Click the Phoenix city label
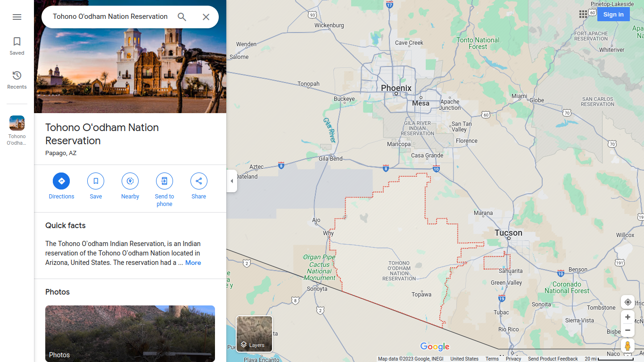The height and width of the screenshot is (362, 644). coord(396,88)
